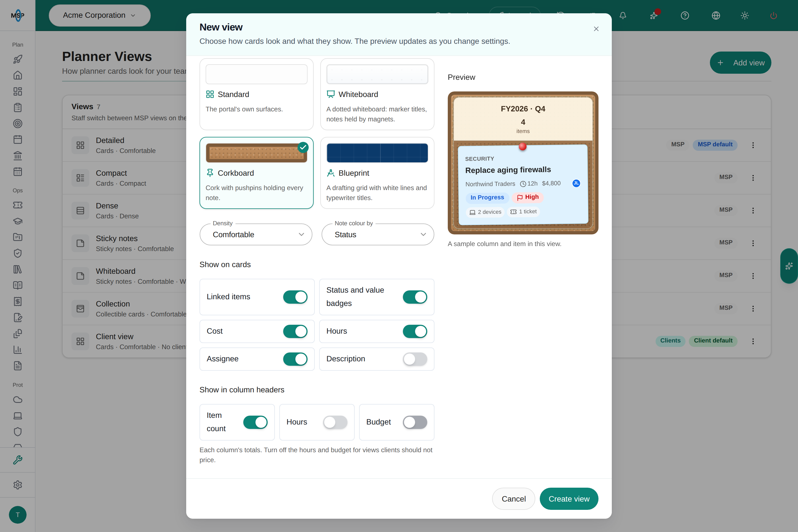Viewport: 798px width, 532px height.
Task: Click the T user avatar
Action: click(x=18, y=515)
